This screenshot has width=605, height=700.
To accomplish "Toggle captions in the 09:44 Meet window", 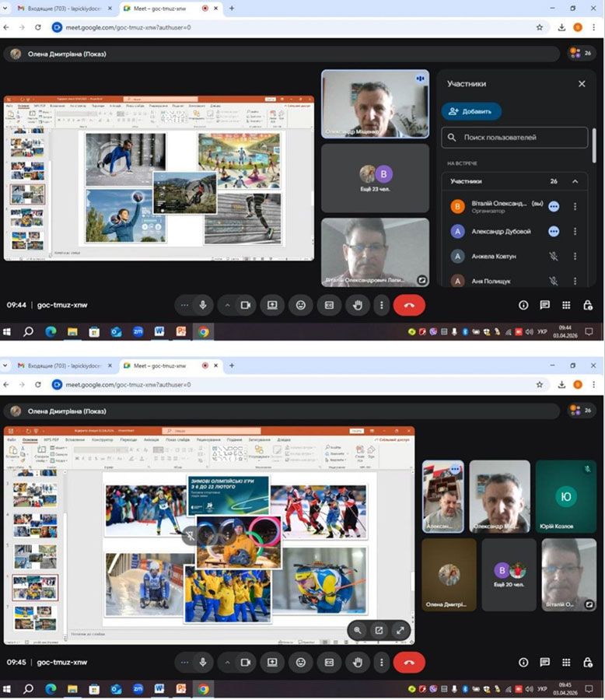I will coord(329,305).
